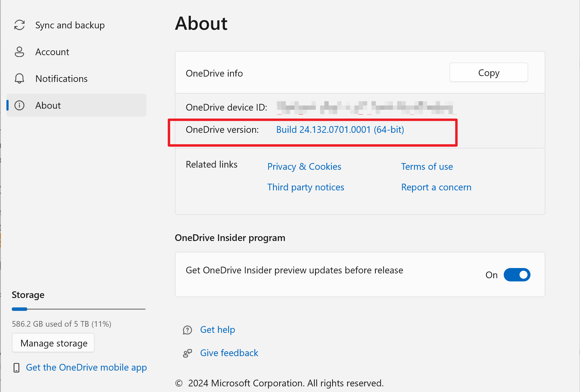This screenshot has width=580, height=392.
Task: Click the OneDrive version label
Action: (222, 130)
